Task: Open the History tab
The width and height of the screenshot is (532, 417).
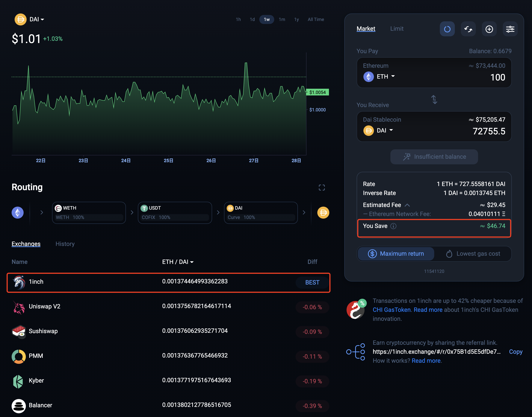Action: pyautogui.click(x=65, y=244)
